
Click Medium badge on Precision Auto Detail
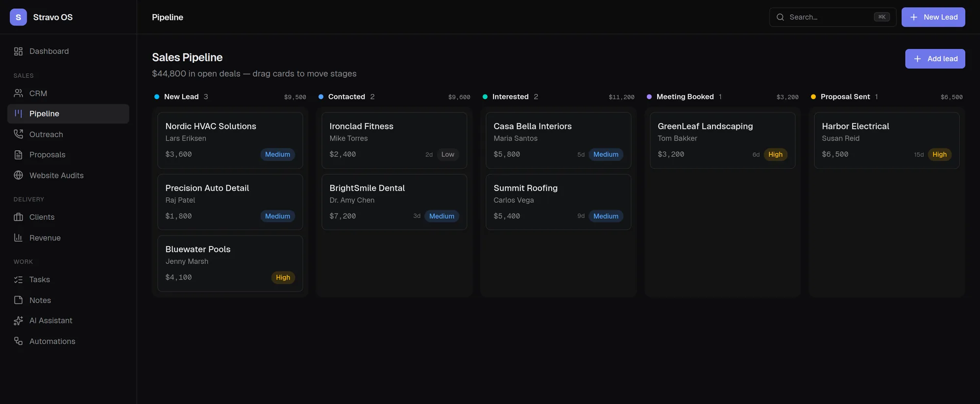[277, 216]
